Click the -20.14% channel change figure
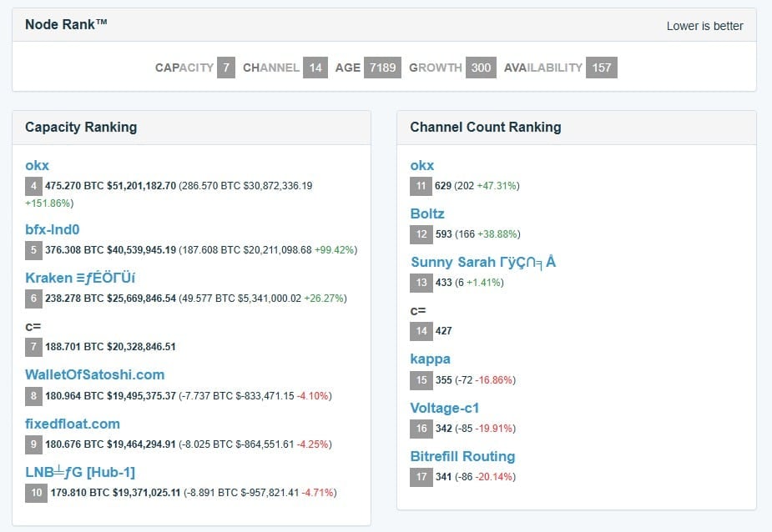The height and width of the screenshot is (532, 772). 494,477
